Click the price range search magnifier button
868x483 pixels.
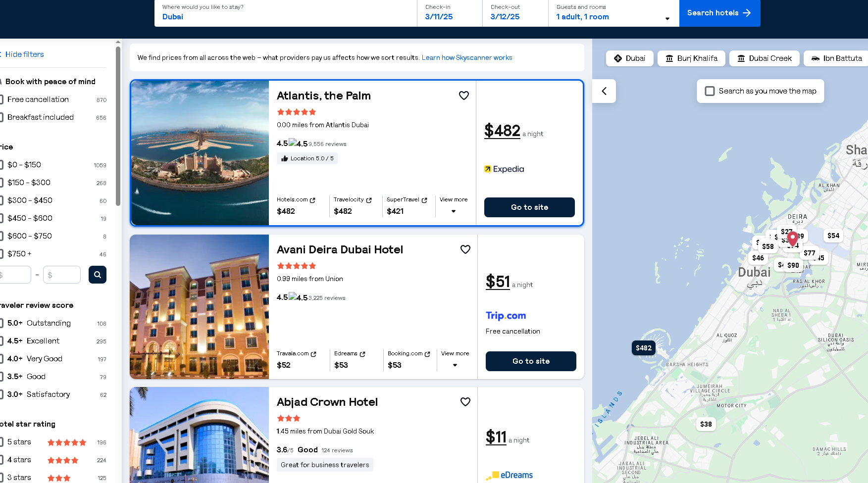(98, 275)
